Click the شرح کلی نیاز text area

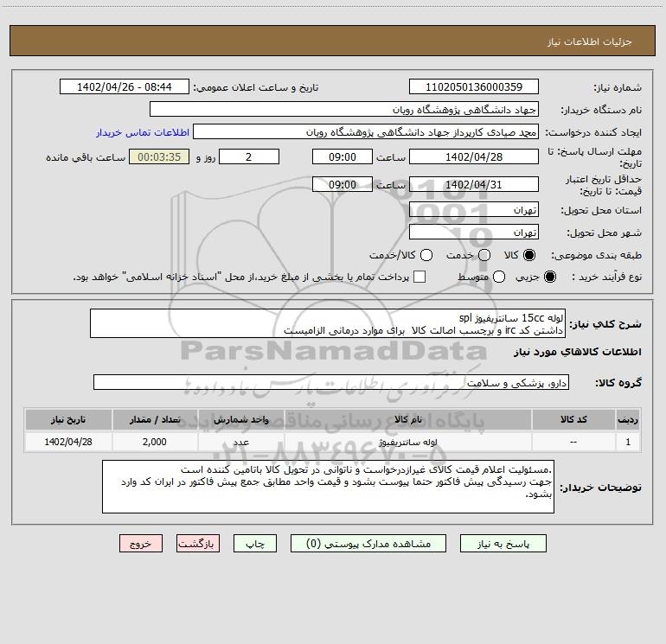(328, 323)
